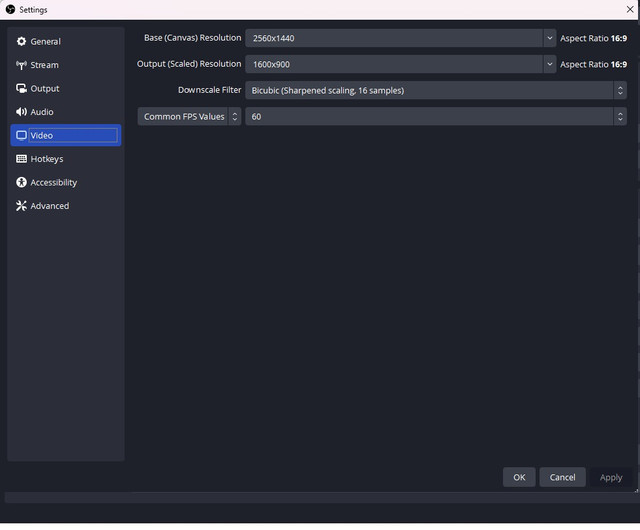640x530 pixels.
Task: Click the Video display icon
Action: pyautogui.click(x=21, y=135)
